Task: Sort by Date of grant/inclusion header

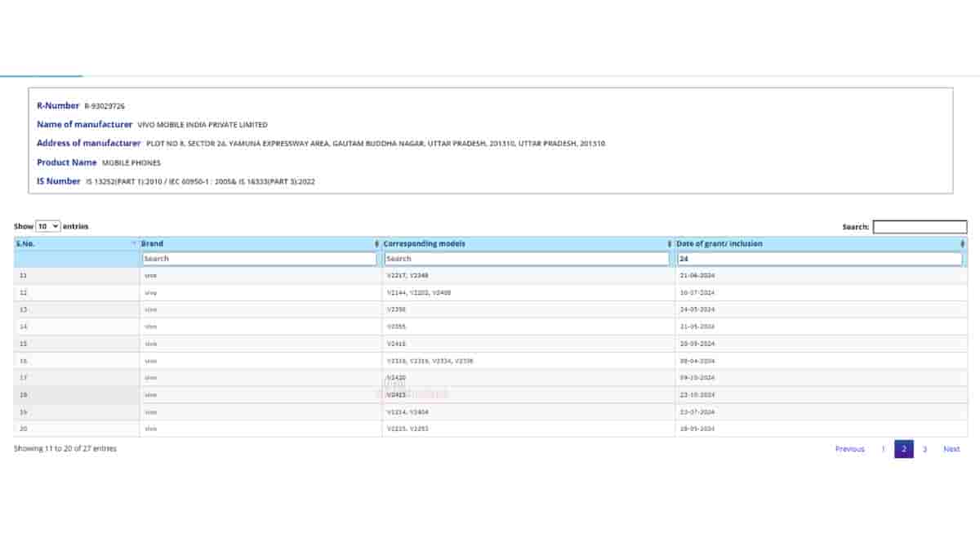Action: (x=720, y=244)
